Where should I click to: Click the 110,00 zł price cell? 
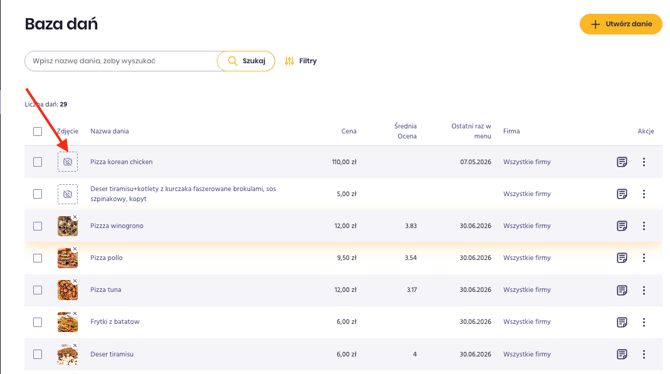344,162
